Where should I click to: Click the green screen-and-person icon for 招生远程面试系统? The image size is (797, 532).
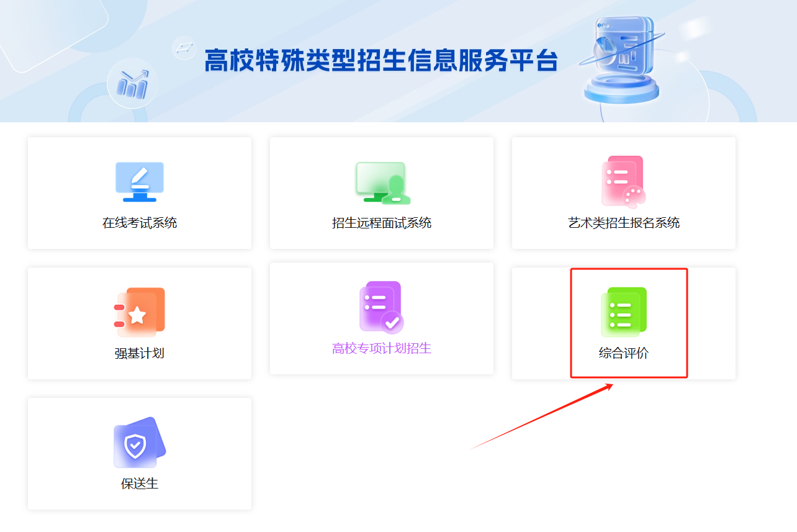click(x=382, y=183)
